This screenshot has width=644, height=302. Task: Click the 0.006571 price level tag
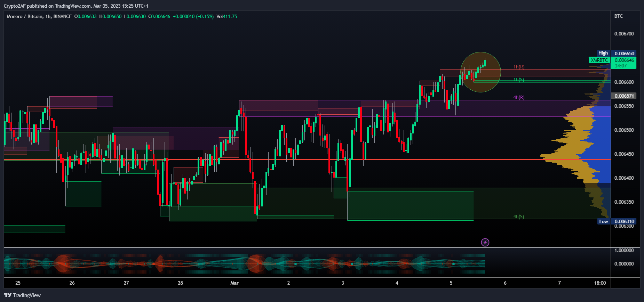point(624,96)
